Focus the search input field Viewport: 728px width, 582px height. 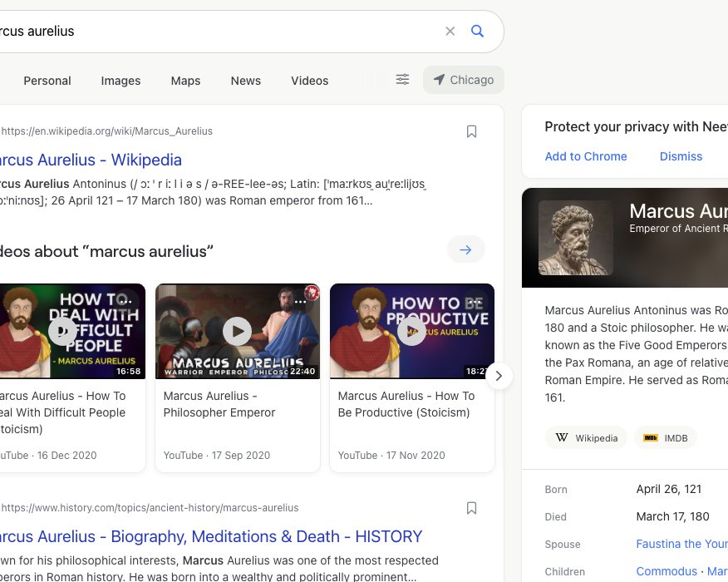pyautogui.click(x=219, y=31)
